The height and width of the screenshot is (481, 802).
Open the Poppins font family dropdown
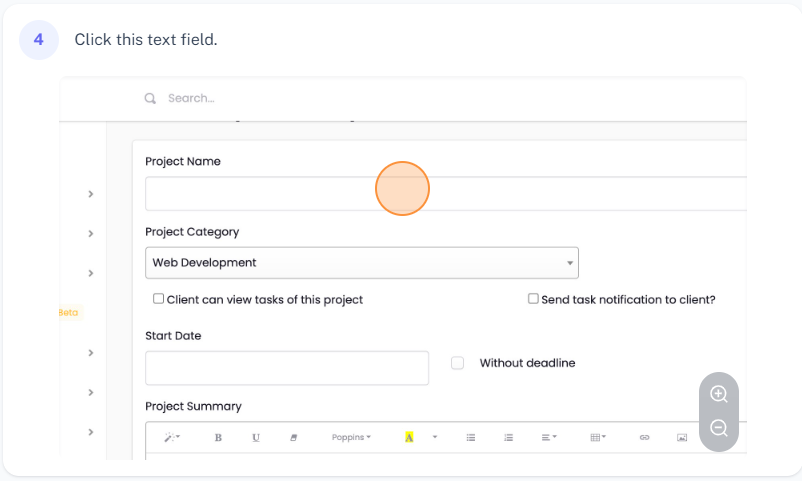coord(351,438)
